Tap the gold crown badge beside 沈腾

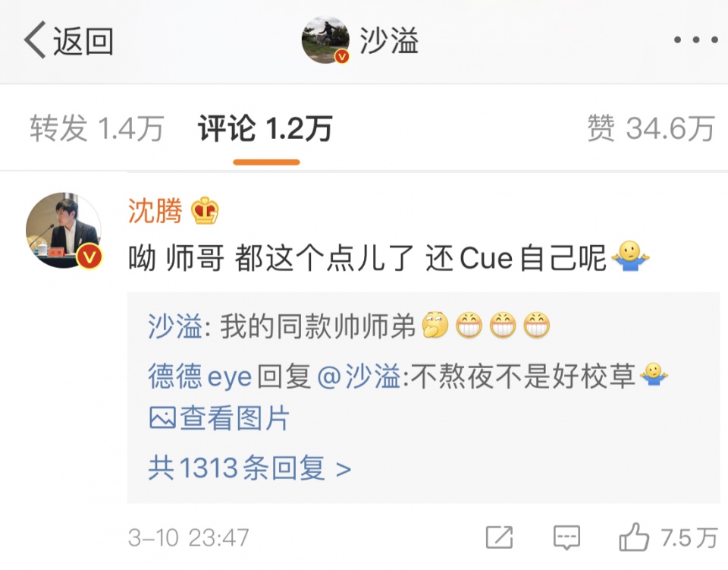click(205, 211)
